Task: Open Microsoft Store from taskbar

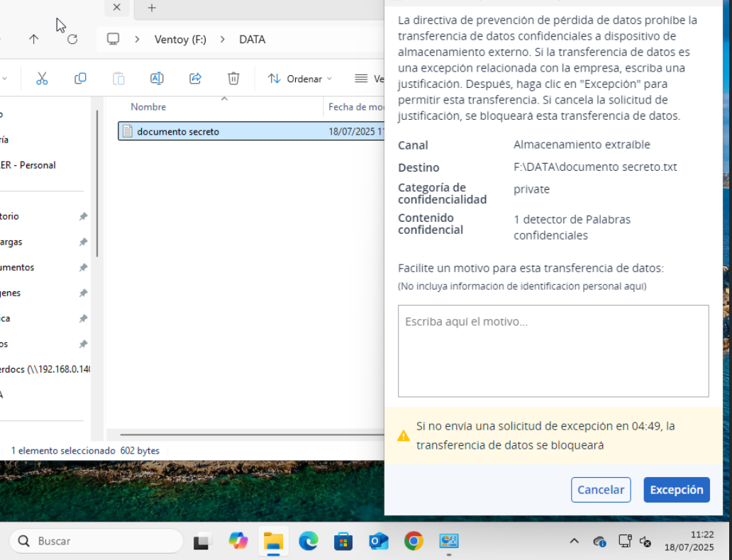Action: coord(343,542)
